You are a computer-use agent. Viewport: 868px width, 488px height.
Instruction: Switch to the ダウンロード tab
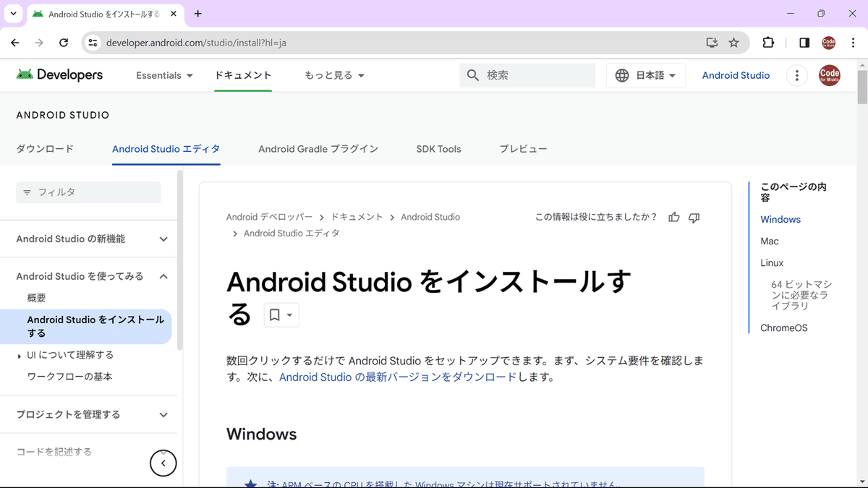pyautogui.click(x=45, y=149)
